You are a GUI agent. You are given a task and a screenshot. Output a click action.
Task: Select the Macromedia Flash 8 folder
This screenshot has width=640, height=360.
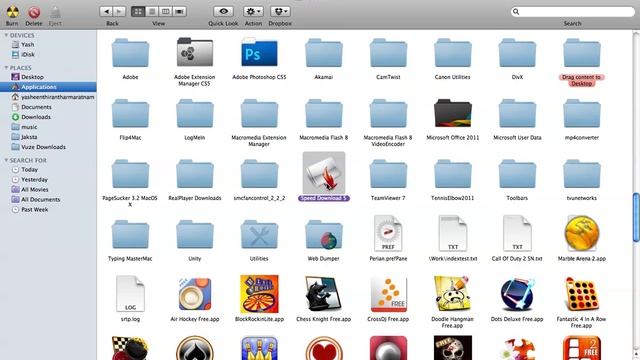[324, 114]
